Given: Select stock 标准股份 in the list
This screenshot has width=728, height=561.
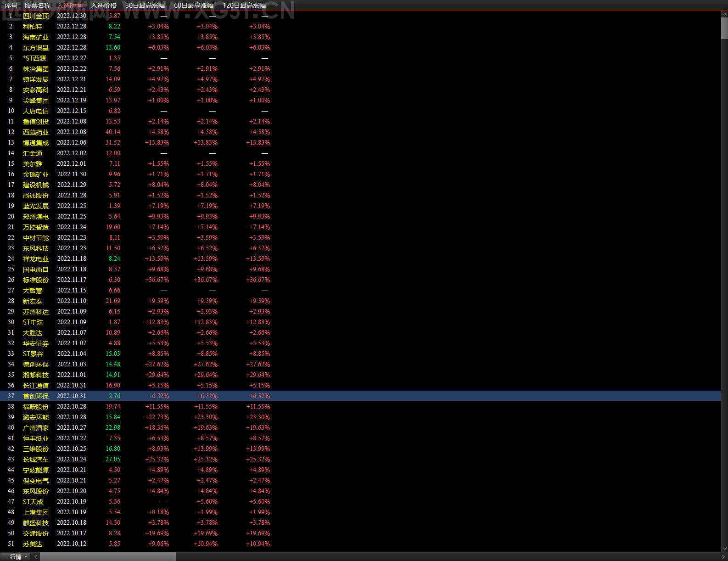Looking at the screenshot, I should 36,280.
